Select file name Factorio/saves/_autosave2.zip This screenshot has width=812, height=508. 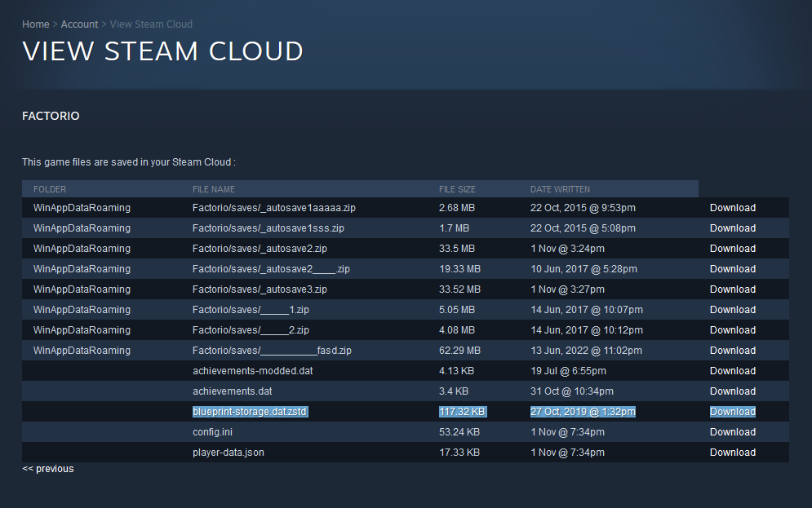(260, 249)
